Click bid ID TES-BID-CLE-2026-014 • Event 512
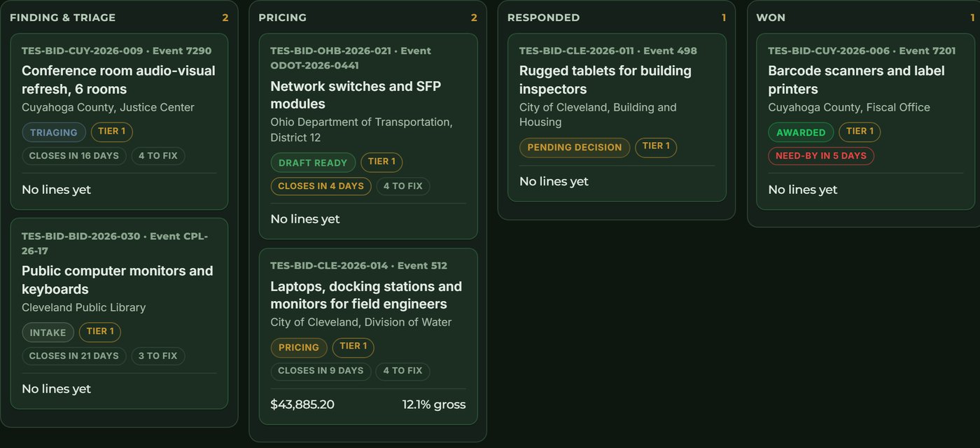 358,265
